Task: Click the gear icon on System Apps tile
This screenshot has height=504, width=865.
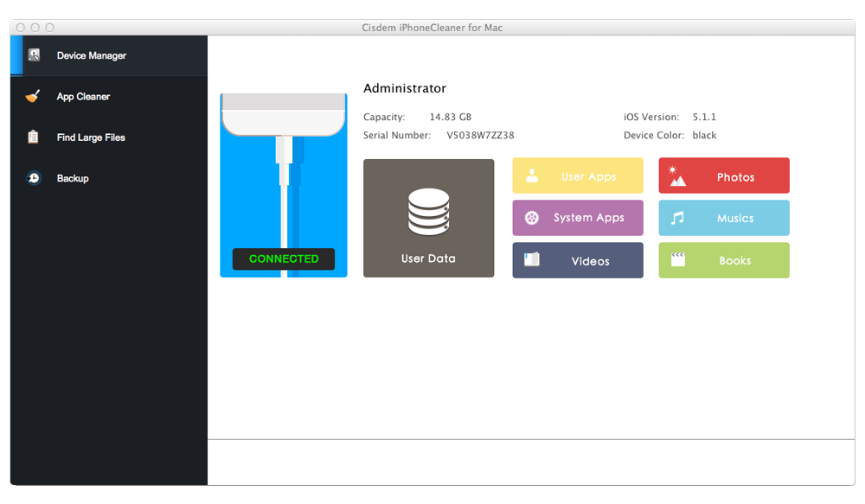Action: click(x=532, y=218)
